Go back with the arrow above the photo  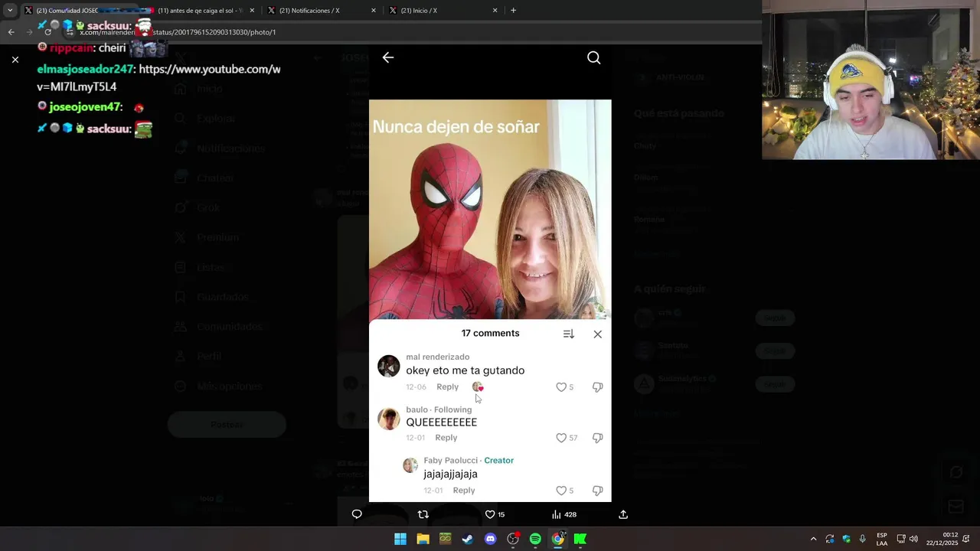click(x=388, y=57)
